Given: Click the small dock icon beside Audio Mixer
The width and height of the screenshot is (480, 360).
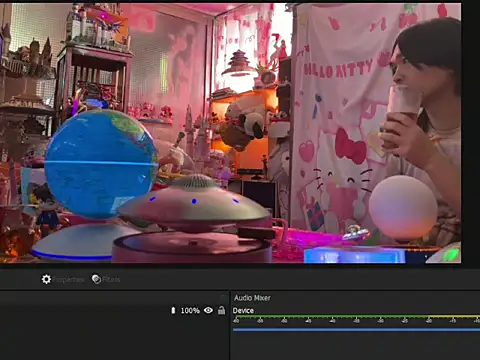Looking at the screenshot, I should pyautogui.click(x=223, y=297).
